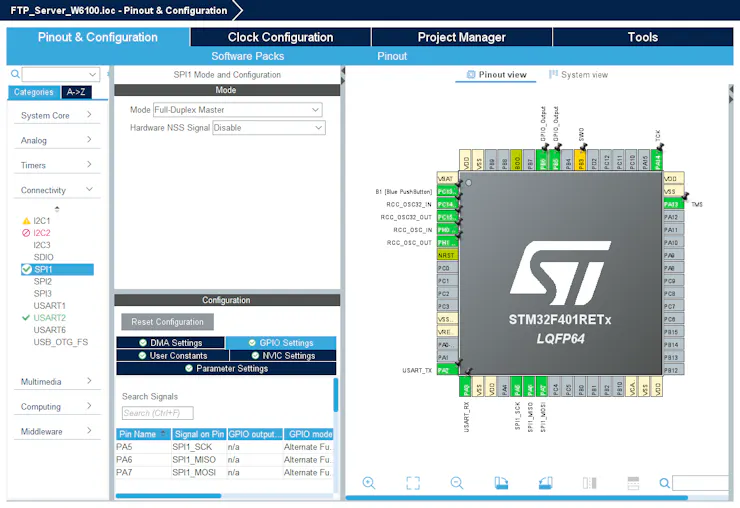
Task: Click the category search magnifier icon
Action: (15, 74)
